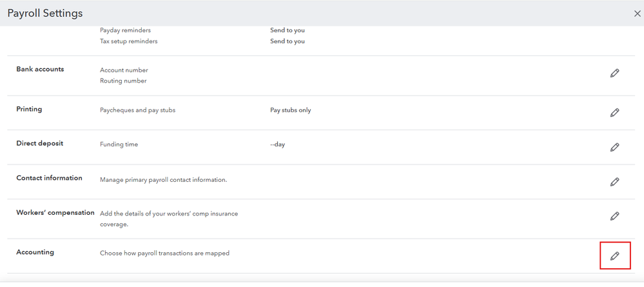
Task: Click the Account number field label
Action: click(124, 70)
